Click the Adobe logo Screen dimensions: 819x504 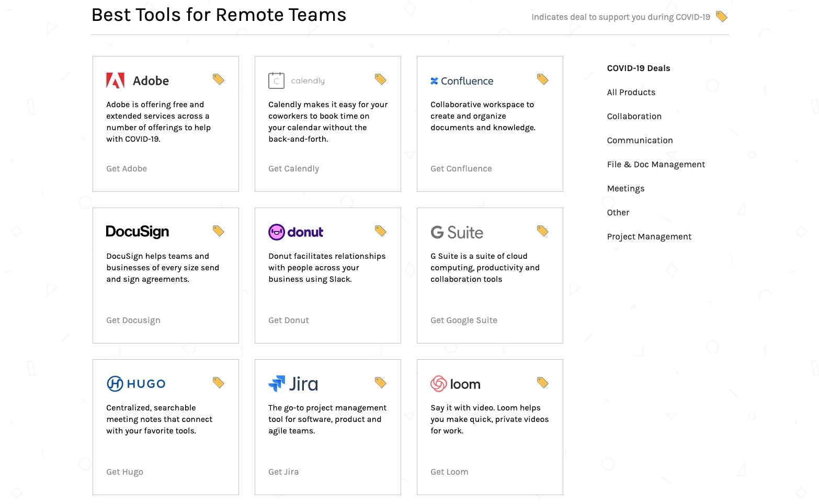point(138,81)
